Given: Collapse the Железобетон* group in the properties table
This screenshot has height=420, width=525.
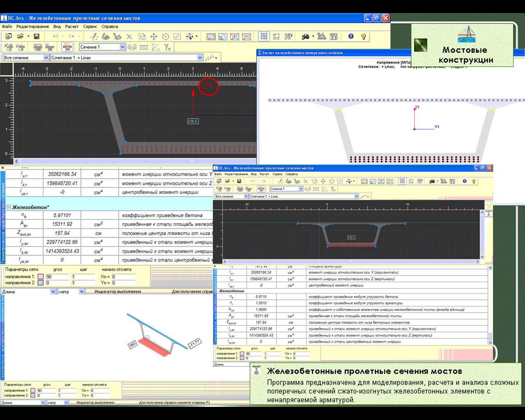Looking at the screenshot, I should point(9,207).
